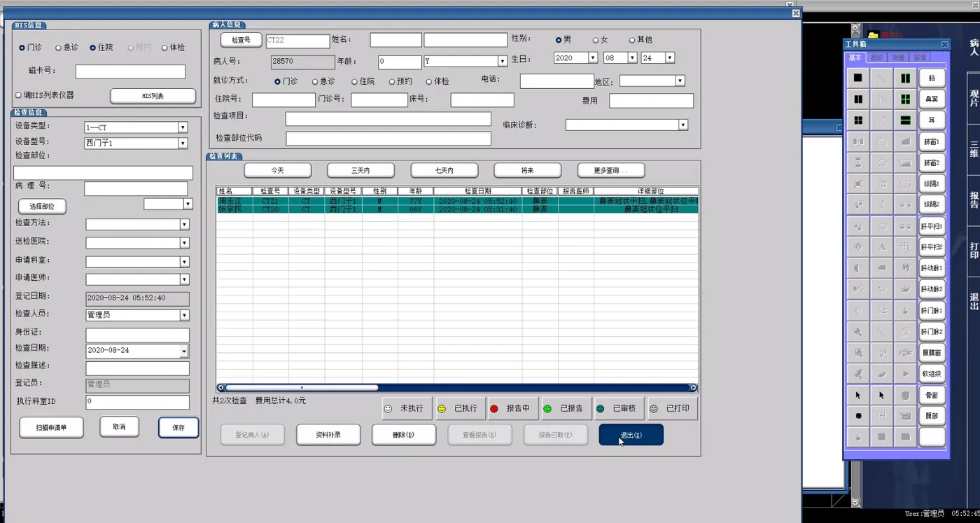Image resolution: width=980 pixels, height=523 pixels.
Task: Switch to the 高级 toolbox tab
Action: pos(876,57)
